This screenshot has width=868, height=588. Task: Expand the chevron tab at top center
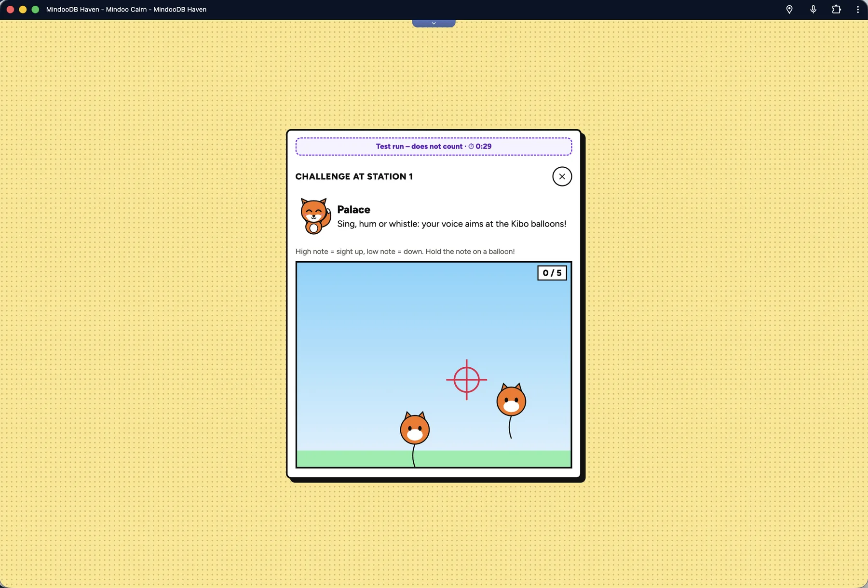(434, 23)
